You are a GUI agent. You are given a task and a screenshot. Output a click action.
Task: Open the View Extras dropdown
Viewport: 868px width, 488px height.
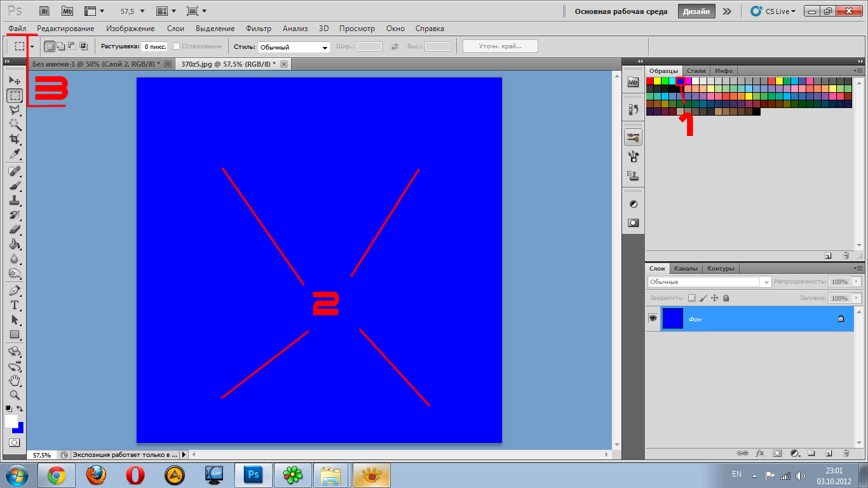pos(94,11)
